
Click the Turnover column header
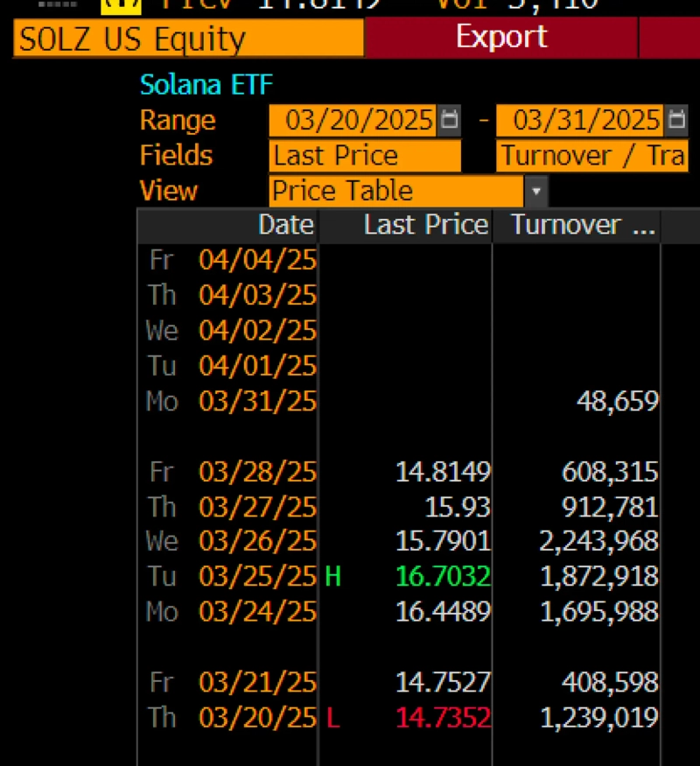tap(582, 225)
